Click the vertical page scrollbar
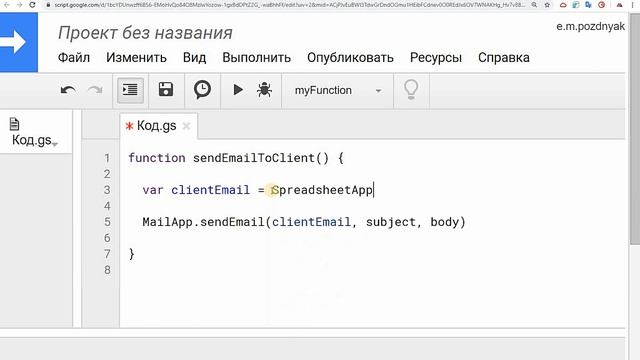640x360 pixels. [635, 129]
